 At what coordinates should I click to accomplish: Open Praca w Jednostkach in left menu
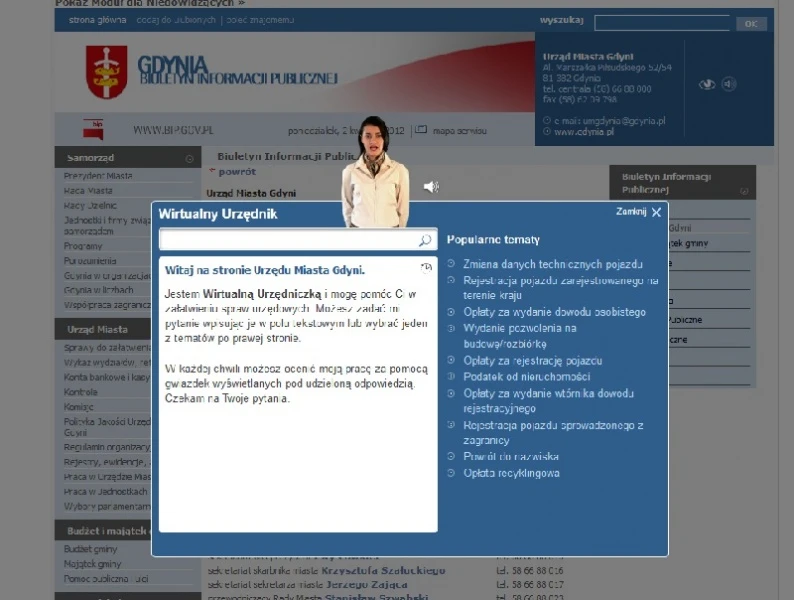point(105,492)
